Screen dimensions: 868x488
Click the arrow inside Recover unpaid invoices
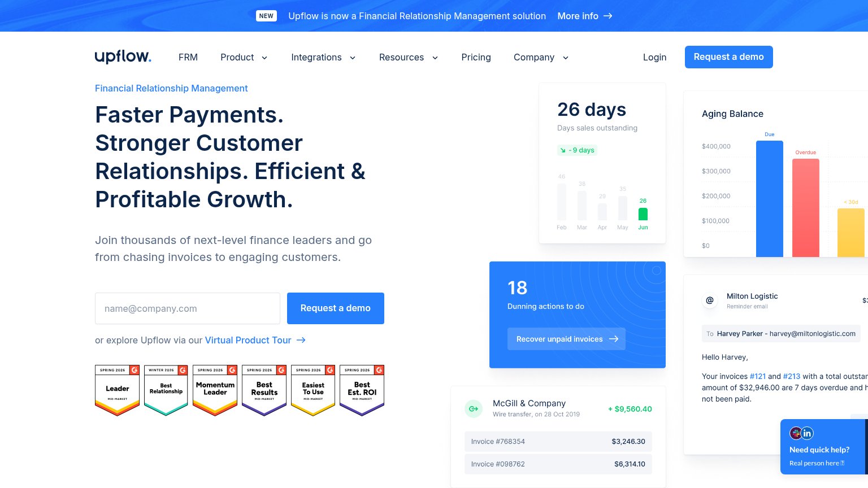point(614,339)
